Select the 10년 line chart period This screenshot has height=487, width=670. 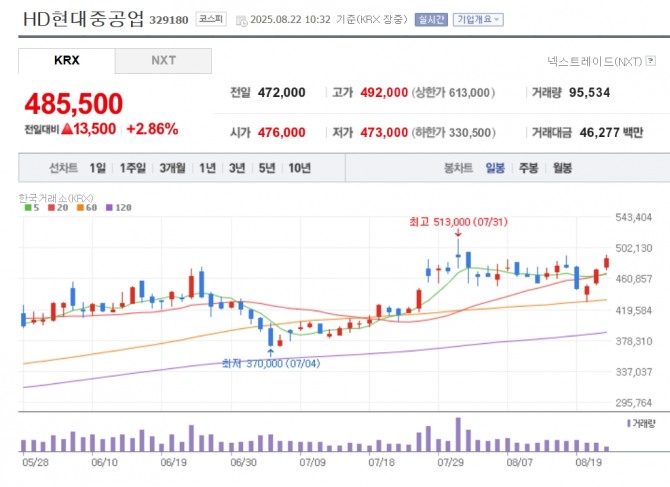tap(299, 168)
